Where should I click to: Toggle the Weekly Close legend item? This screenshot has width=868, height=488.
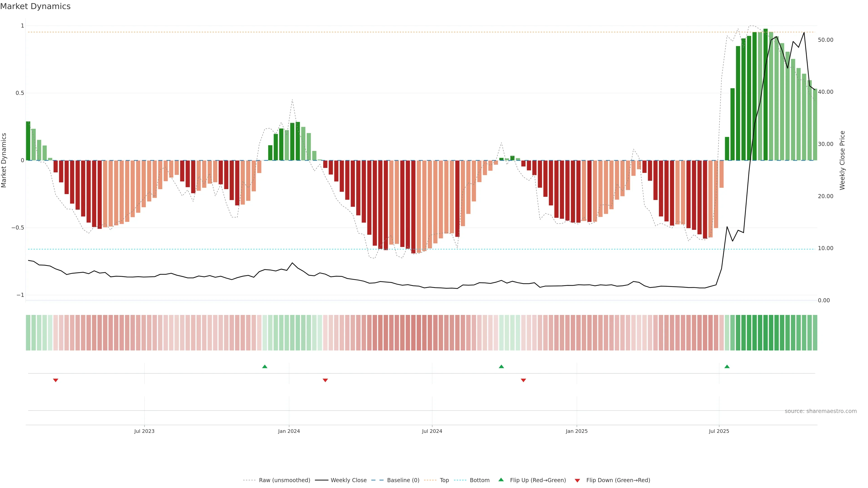[x=348, y=480]
